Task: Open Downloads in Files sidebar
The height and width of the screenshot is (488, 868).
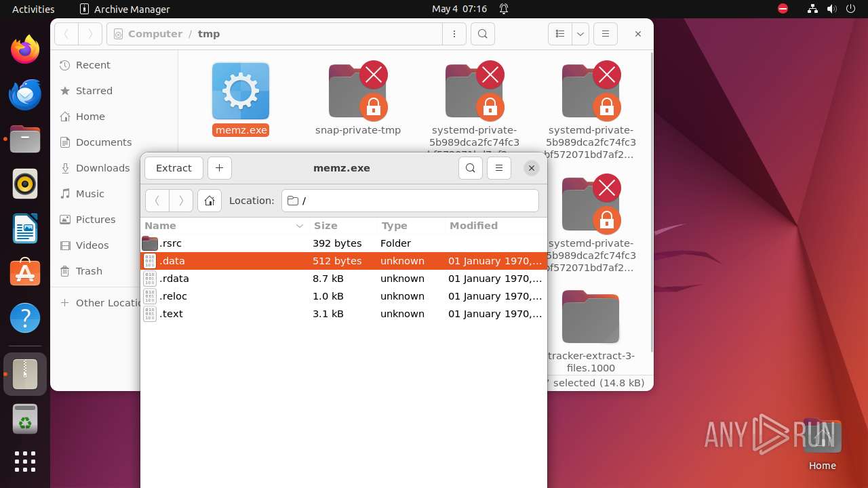Action: tap(95, 168)
